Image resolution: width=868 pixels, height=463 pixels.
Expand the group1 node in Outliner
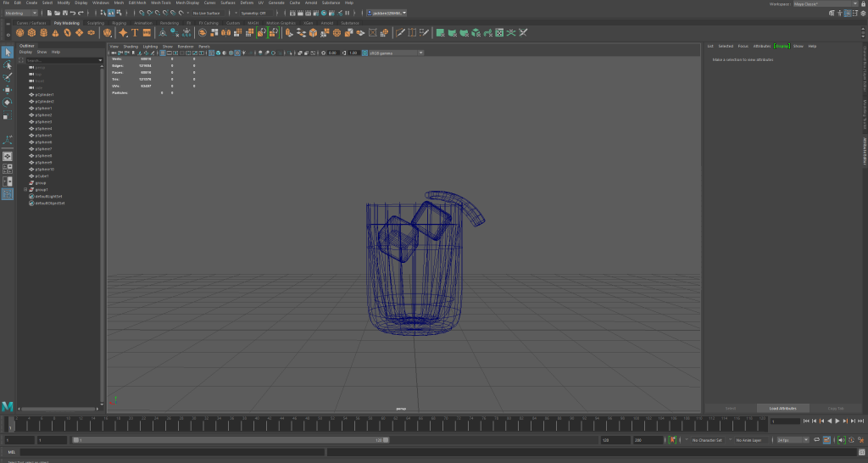[25, 189]
